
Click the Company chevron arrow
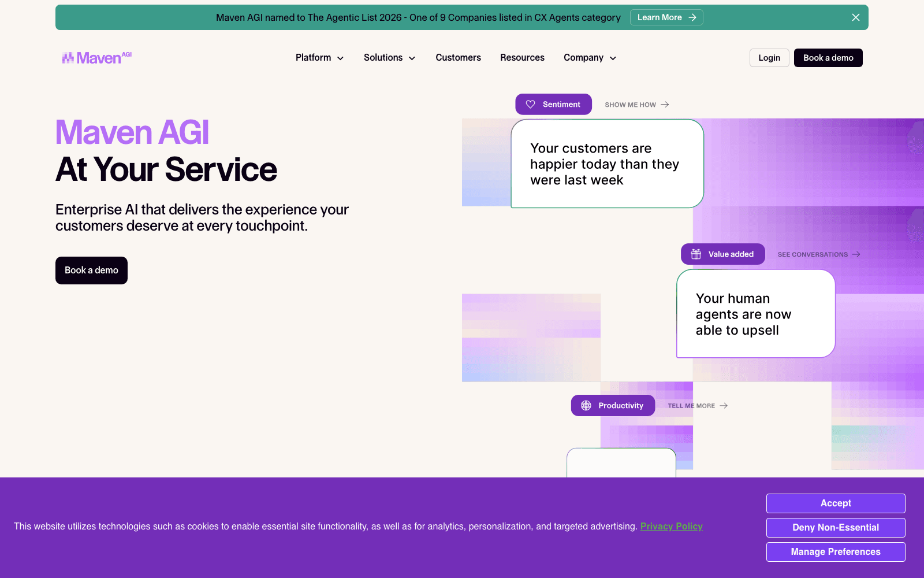(x=613, y=58)
